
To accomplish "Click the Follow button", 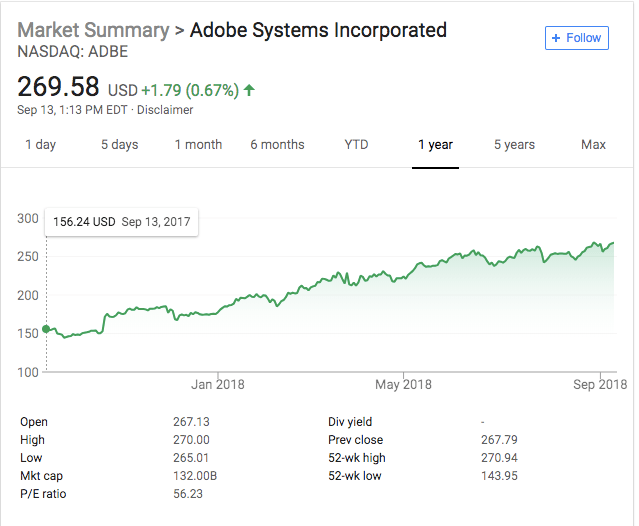I will click(576, 38).
